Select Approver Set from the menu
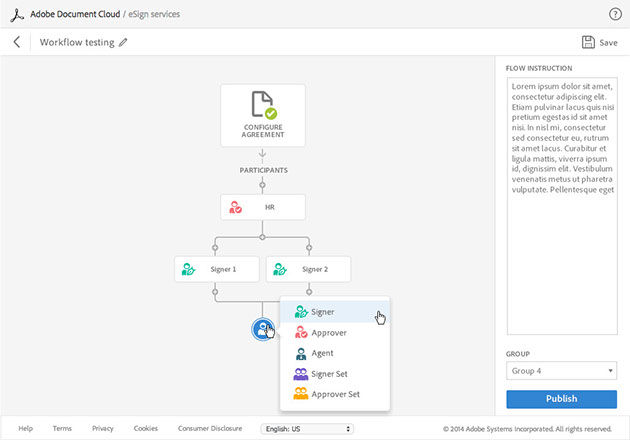630x440 pixels. (335, 394)
